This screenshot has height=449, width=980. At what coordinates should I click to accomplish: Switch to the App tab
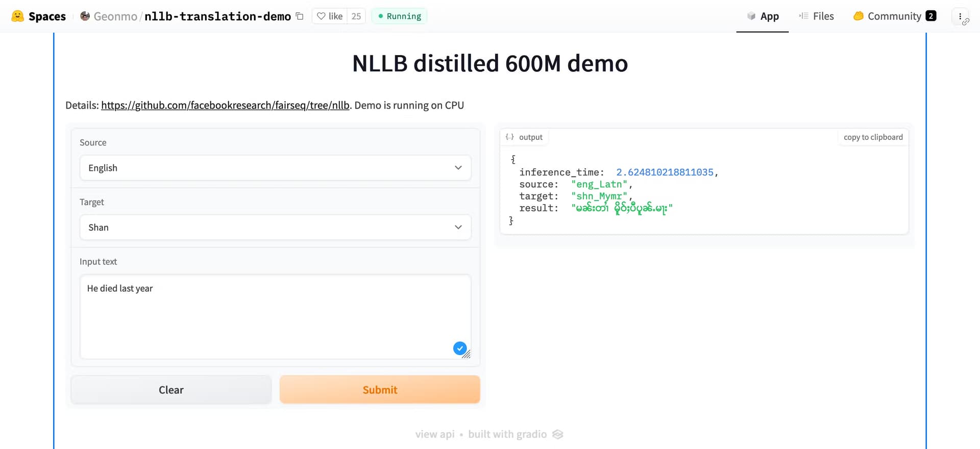pyautogui.click(x=763, y=16)
